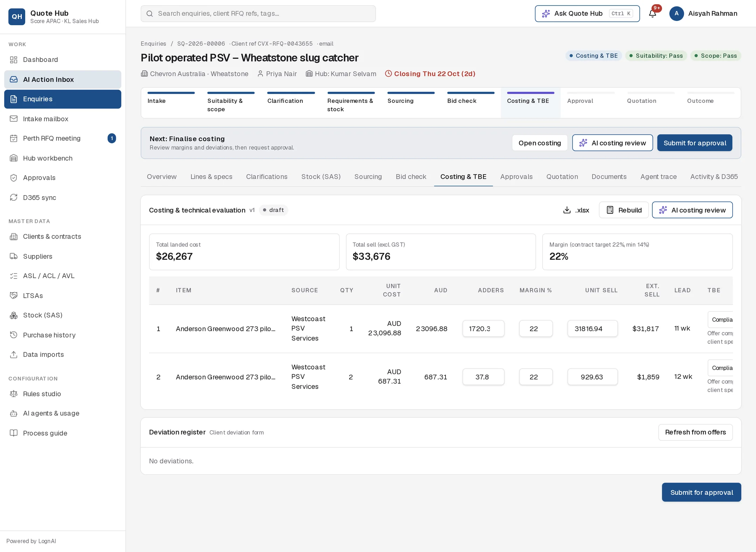Click the QH Quote Hub logo
756x552 pixels.
[17, 17]
